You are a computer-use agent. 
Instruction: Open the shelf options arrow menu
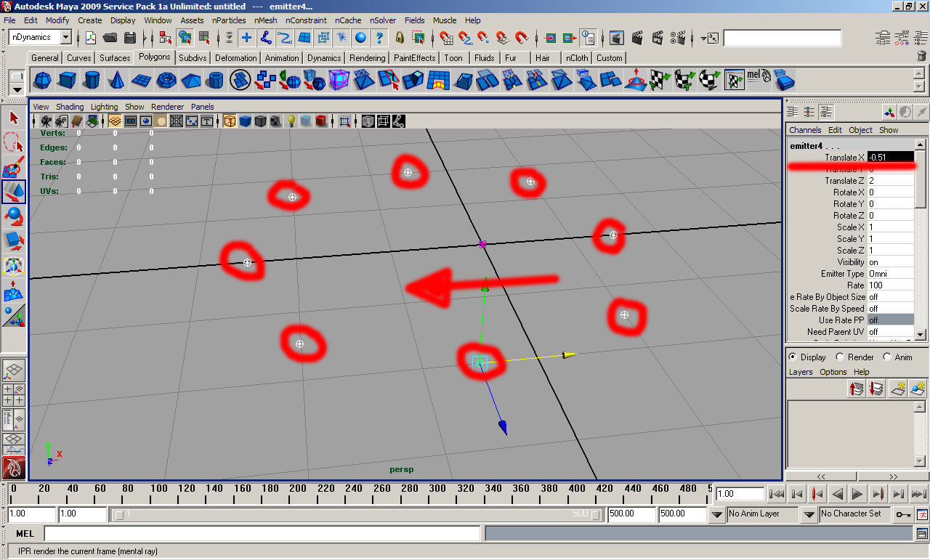tap(17, 89)
